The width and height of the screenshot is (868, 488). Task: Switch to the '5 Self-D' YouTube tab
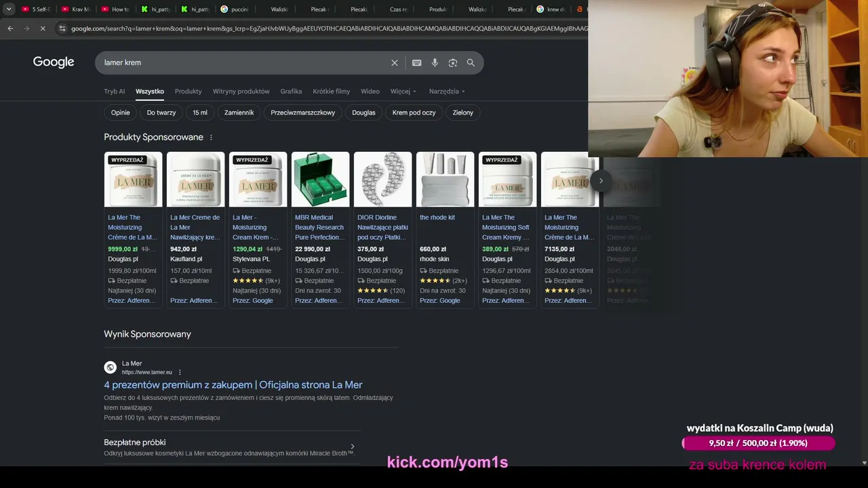(x=36, y=9)
